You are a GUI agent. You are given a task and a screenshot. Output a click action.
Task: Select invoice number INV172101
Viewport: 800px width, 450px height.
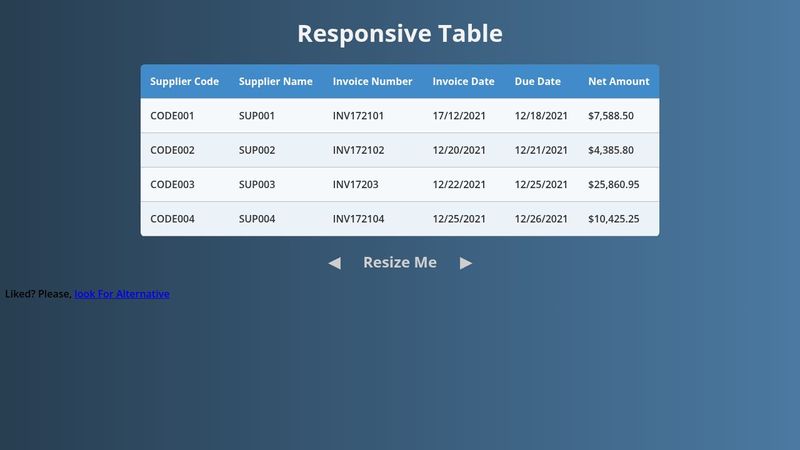(x=358, y=116)
